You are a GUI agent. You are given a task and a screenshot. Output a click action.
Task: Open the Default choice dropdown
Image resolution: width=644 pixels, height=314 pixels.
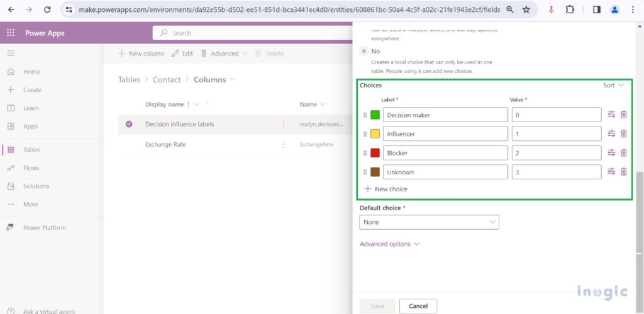pos(429,222)
